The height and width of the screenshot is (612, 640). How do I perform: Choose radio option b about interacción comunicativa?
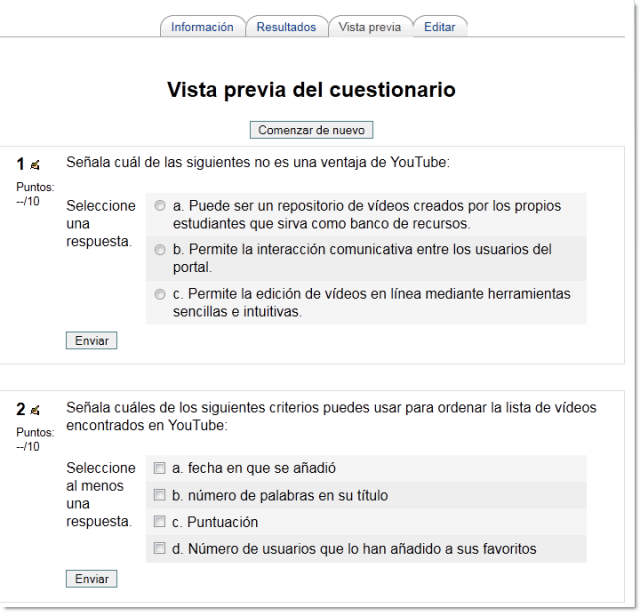160,250
